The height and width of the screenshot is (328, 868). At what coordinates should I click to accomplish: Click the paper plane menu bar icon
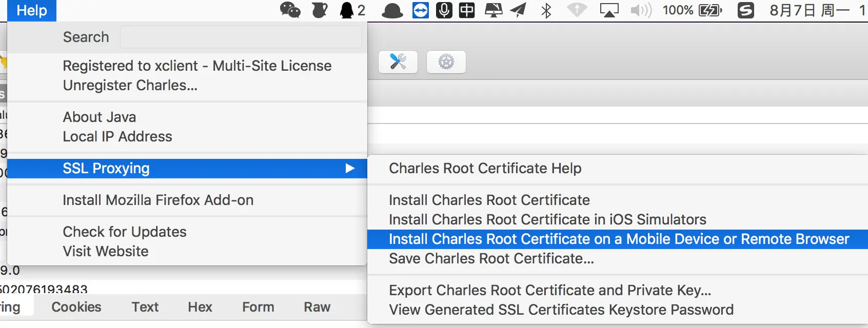click(518, 10)
